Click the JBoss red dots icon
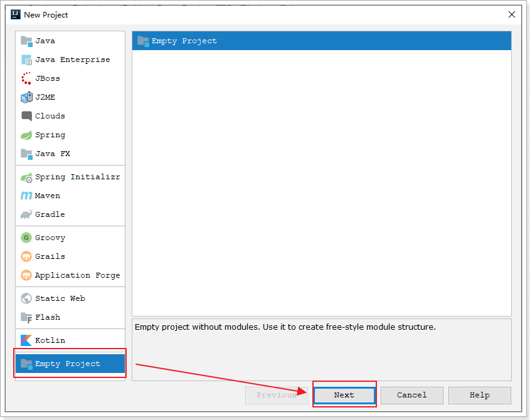This screenshot has height=420, width=530. pyautogui.click(x=26, y=79)
